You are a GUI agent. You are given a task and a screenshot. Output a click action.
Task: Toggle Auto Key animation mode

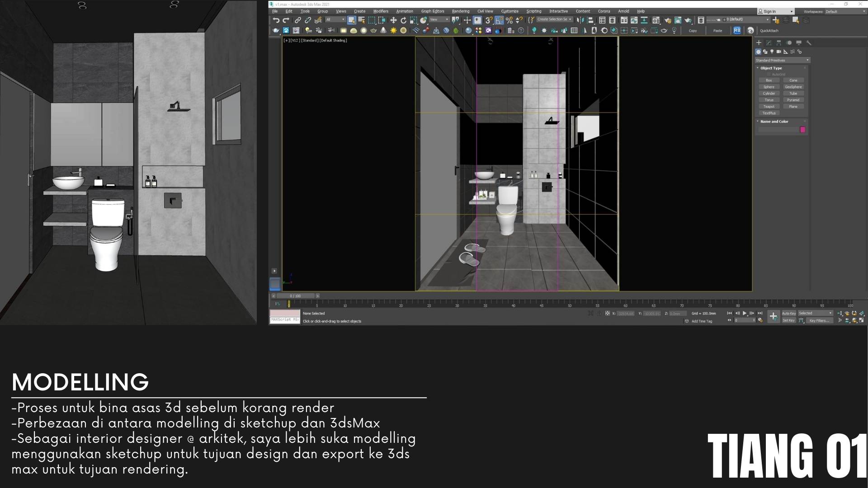pos(788,313)
